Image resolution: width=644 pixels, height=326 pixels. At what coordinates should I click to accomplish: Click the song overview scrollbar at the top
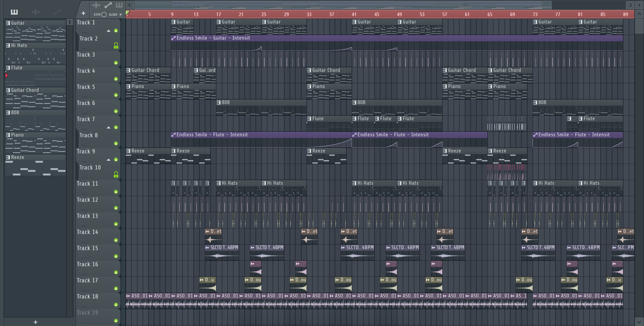pos(343,5)
